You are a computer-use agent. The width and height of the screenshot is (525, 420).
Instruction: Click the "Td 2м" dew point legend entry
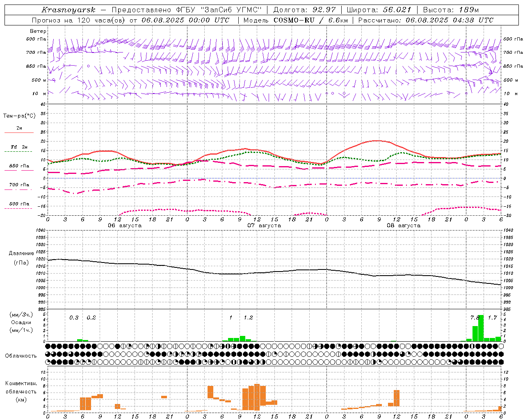pos(19,147)
